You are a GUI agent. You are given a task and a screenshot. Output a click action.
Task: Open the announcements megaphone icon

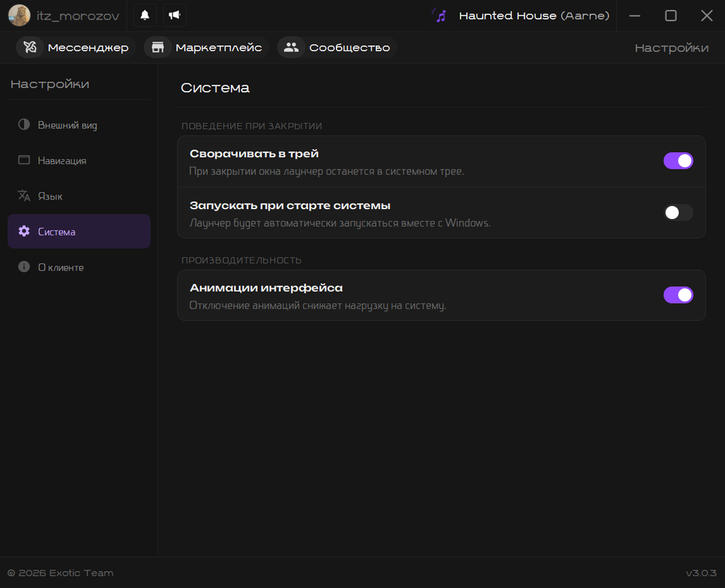174,15
